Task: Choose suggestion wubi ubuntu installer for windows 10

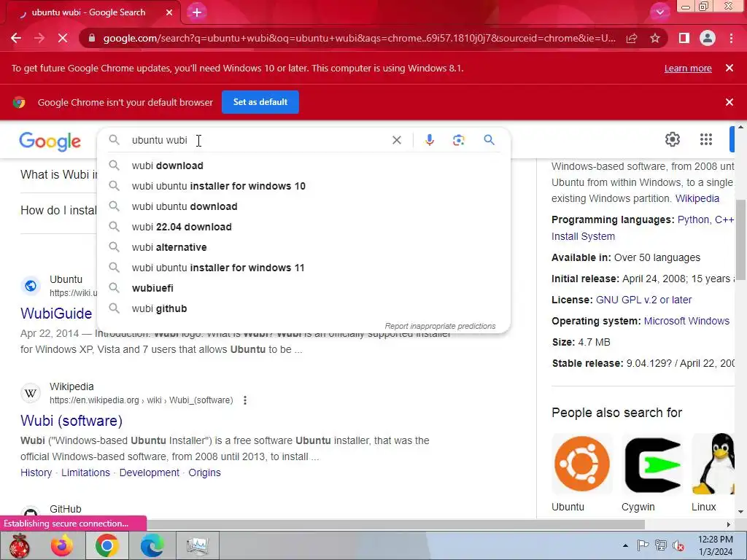Action: 304,186
